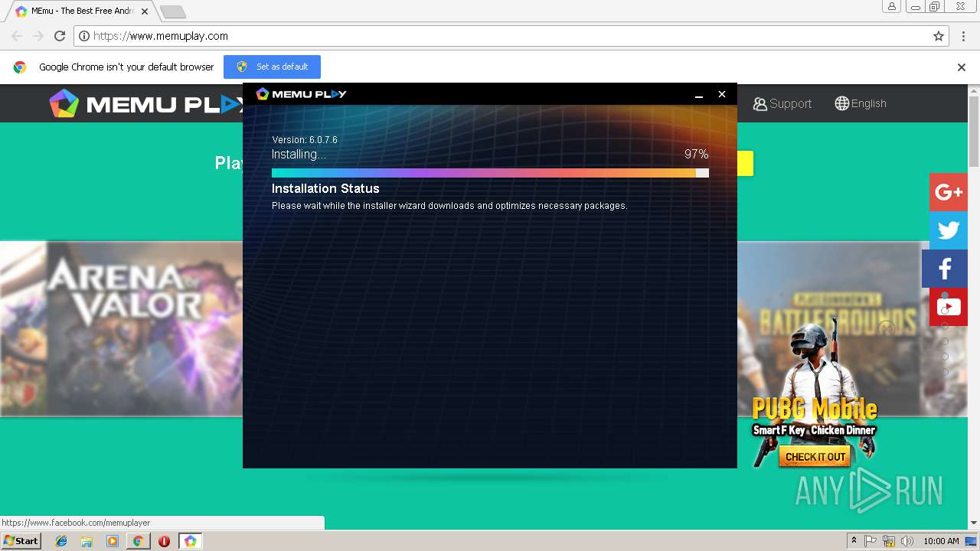Show hidden system tray icons
Viewport: 980px width, 551px height.
pos(854,541)
